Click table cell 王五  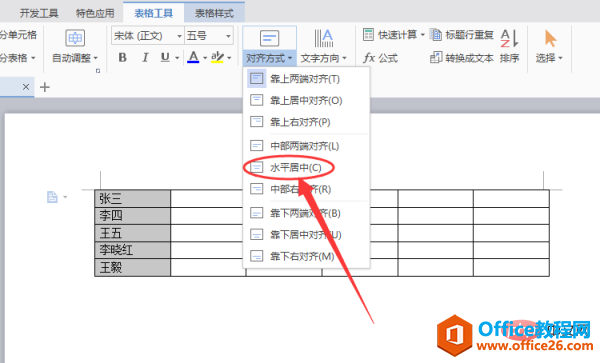(x=132, y=233)
